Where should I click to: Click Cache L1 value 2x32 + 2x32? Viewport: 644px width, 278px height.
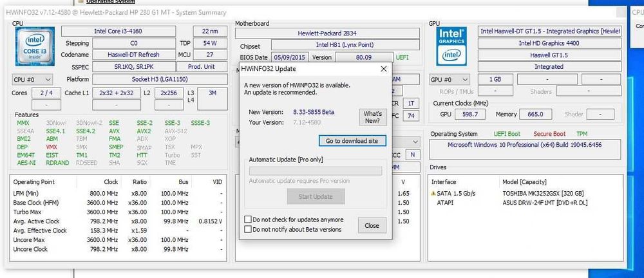(x=117, y=93)
